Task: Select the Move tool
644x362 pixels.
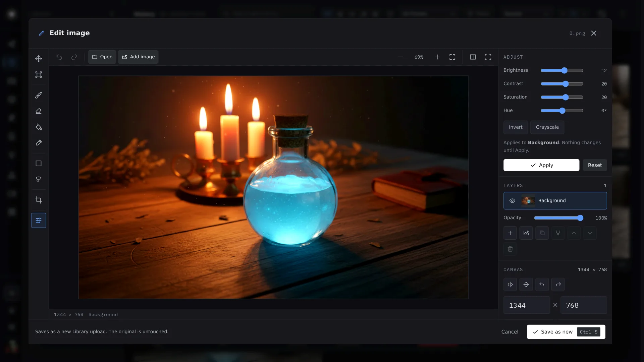Action: point(39,59)
